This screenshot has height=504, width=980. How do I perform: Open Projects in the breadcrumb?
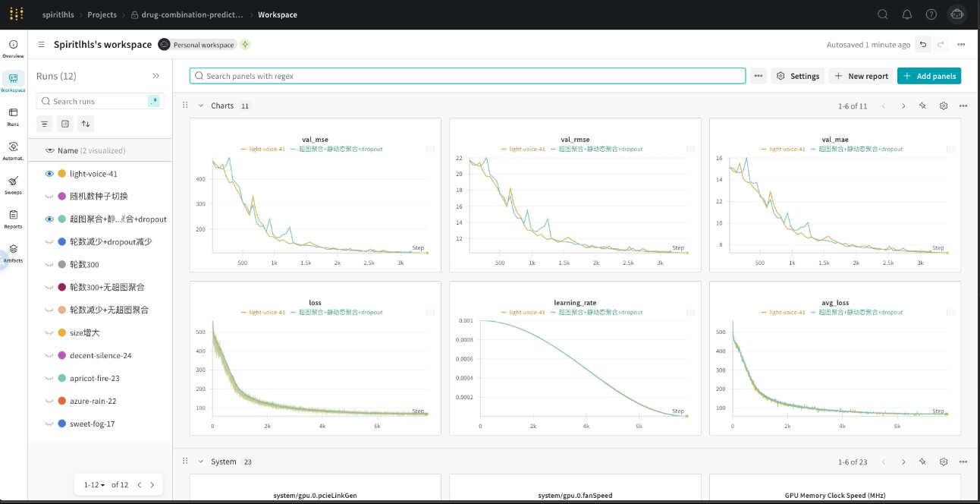[102, 14]
